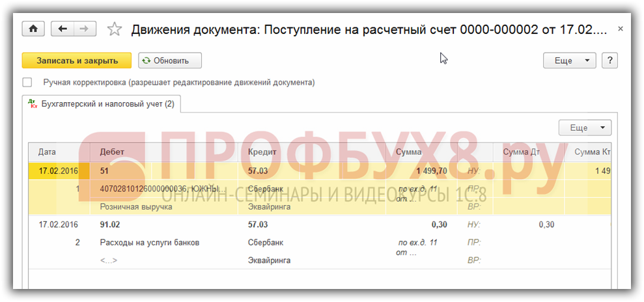Add document to favorites with star icon

tap(114, 29)
